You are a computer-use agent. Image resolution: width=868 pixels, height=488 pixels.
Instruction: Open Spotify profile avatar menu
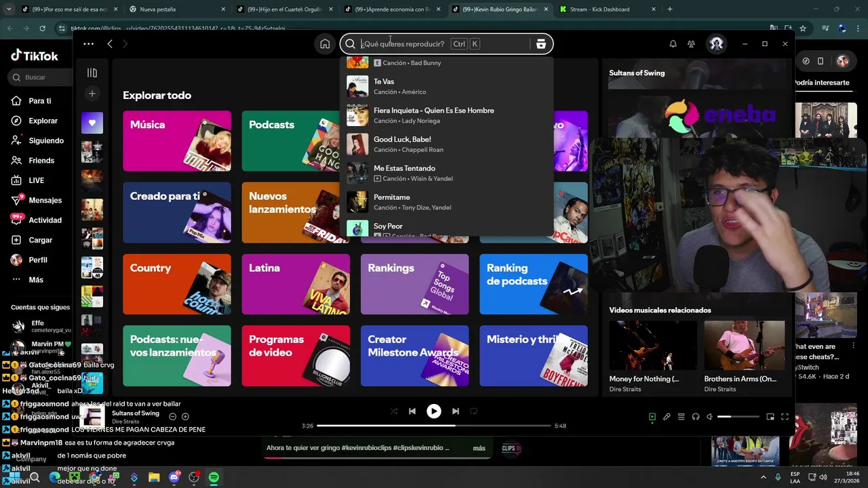click(x=716, y=44)
